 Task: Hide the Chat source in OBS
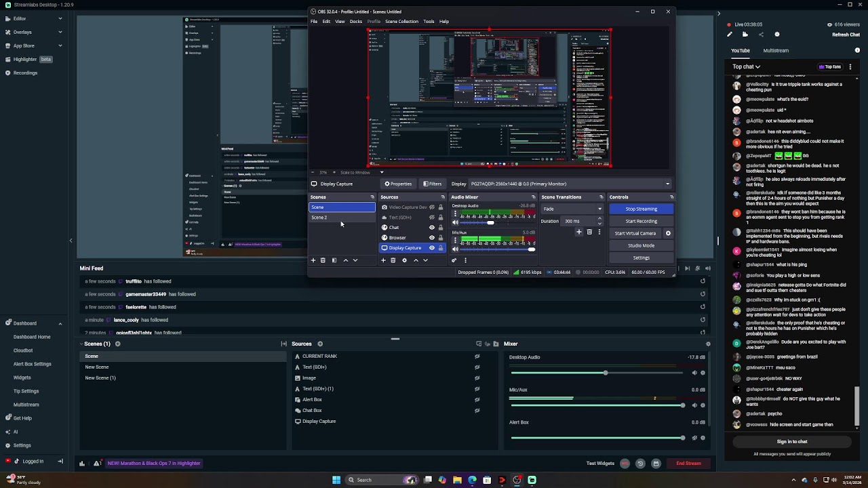click(x=431, y=228)
